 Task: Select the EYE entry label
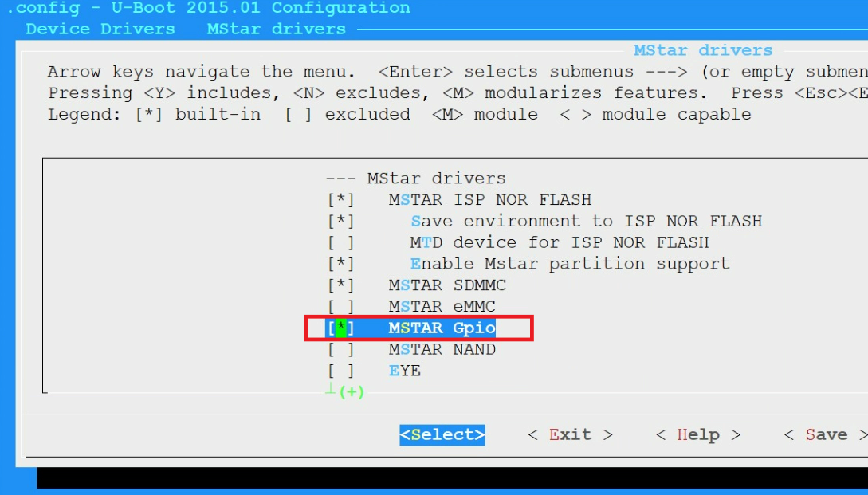(404, 371)
